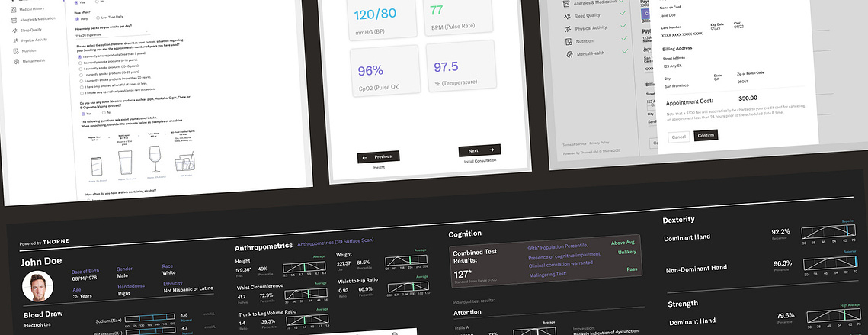Viewport: 868px width, 335px height.
Task: Open Medical History icon in left form sidebar
Action: (13, 9)
